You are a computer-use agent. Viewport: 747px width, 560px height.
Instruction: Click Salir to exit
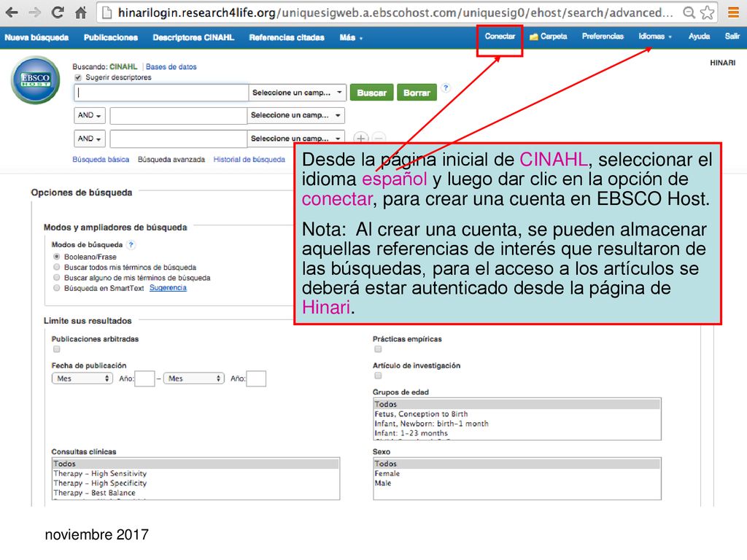coord(732,36)
